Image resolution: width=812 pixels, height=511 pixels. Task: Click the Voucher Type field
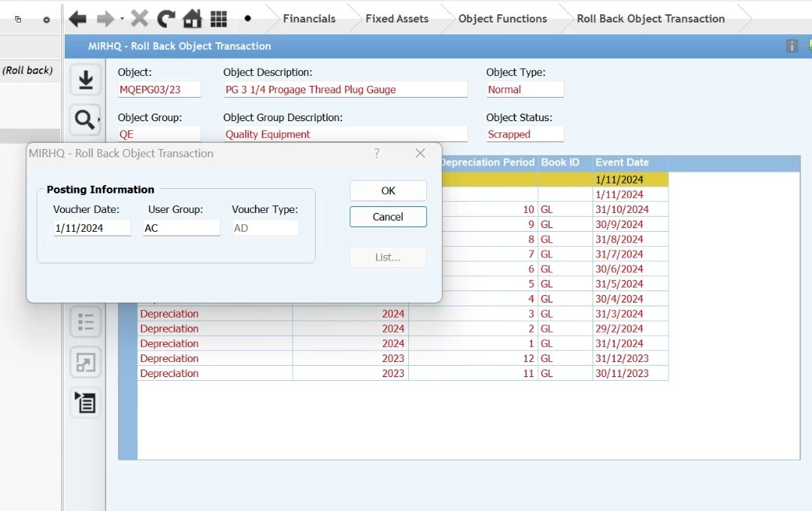point(265,228)
